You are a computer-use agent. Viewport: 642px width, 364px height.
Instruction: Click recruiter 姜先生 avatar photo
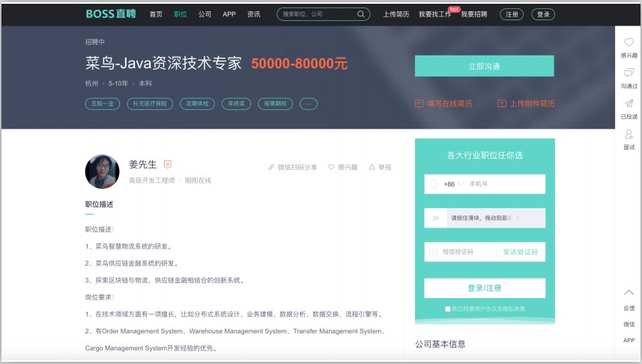click(103, 172)
